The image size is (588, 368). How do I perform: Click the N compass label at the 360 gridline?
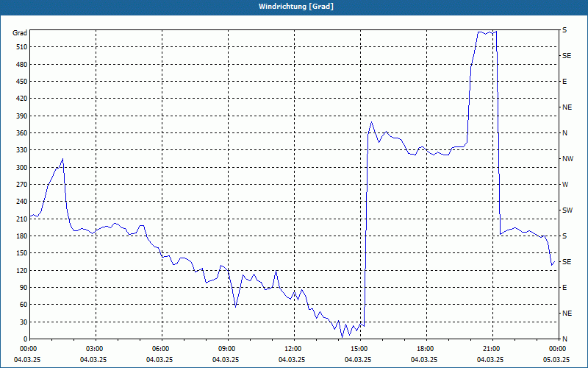click(x=564, y=133)
